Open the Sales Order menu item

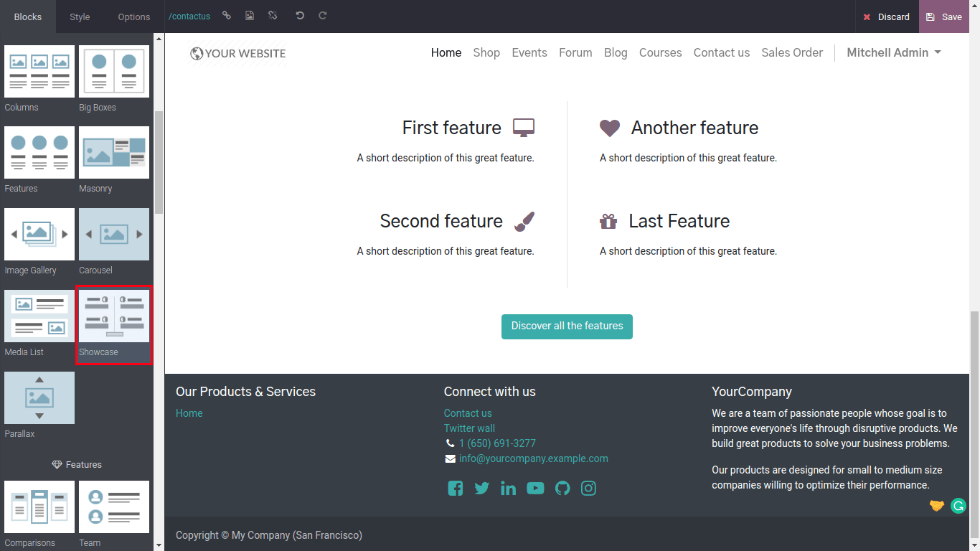click(792, 52)
